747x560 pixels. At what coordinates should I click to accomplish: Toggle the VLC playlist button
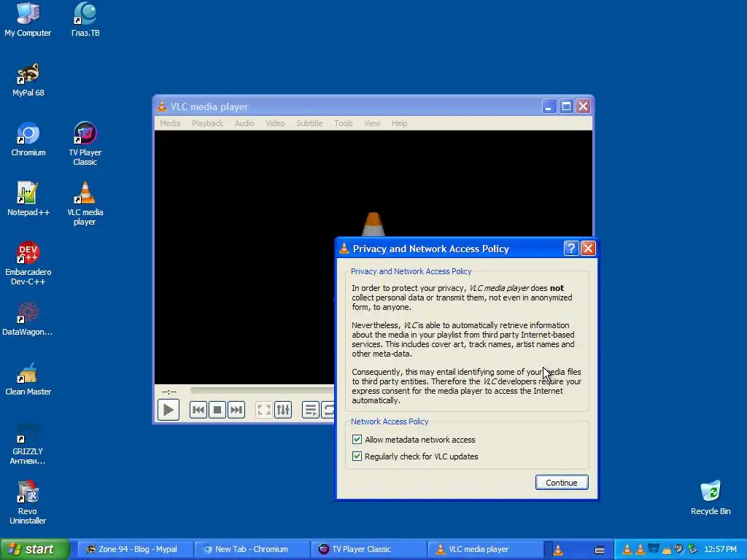pos(311,410)
